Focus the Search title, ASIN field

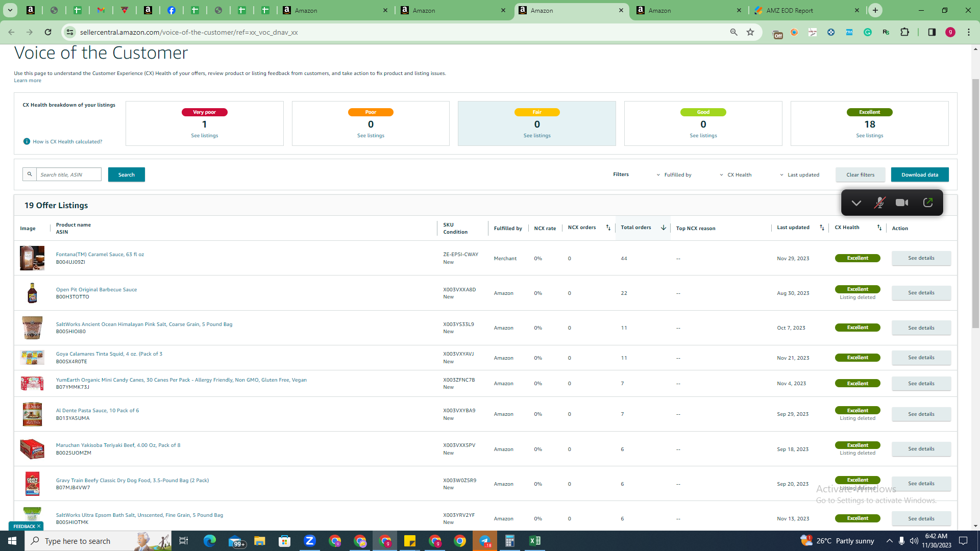coord(69,174)
